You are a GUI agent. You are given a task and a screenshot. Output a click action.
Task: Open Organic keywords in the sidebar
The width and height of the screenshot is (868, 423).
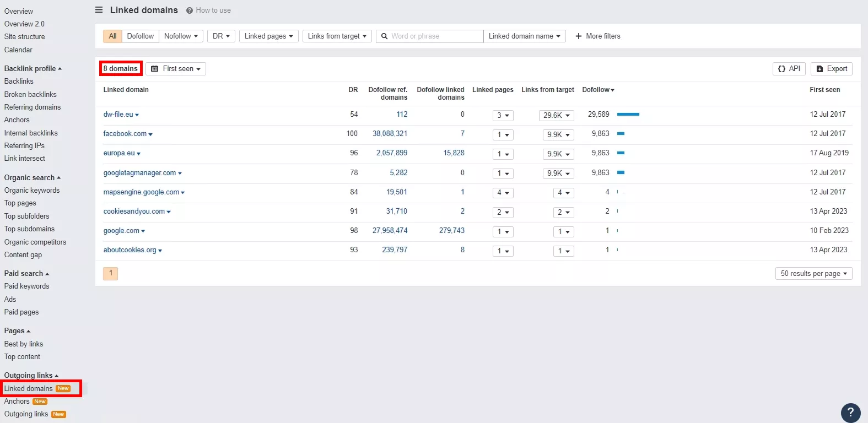pyautogui.click(x=32, y=191)
